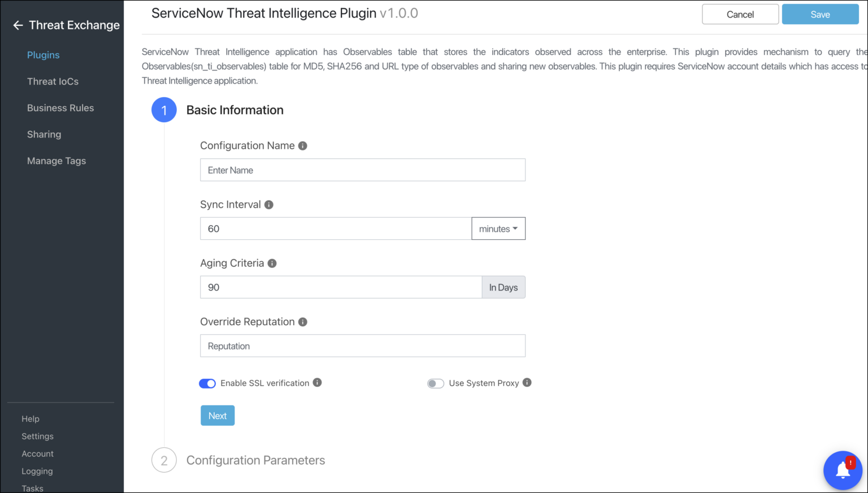Click the back arrow beside Threat Exchange
The image size is (868, 493).
click(x=18, y=25)
